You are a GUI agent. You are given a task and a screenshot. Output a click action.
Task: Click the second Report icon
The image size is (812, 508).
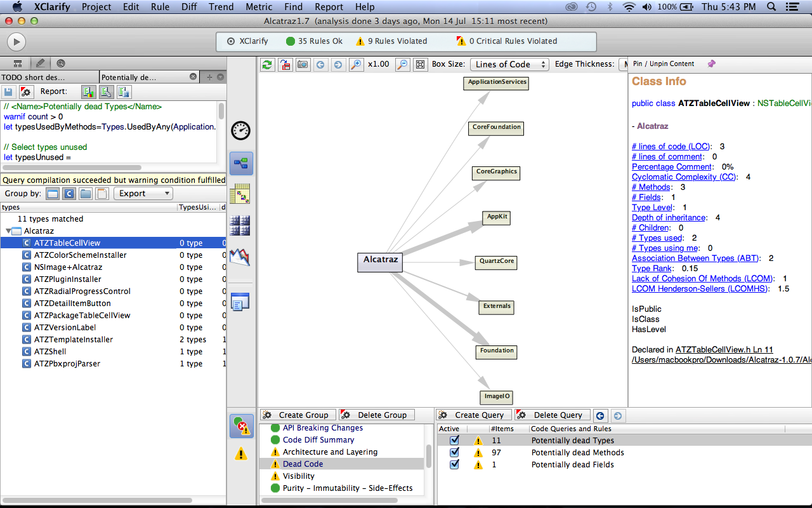tap(106, 91)
